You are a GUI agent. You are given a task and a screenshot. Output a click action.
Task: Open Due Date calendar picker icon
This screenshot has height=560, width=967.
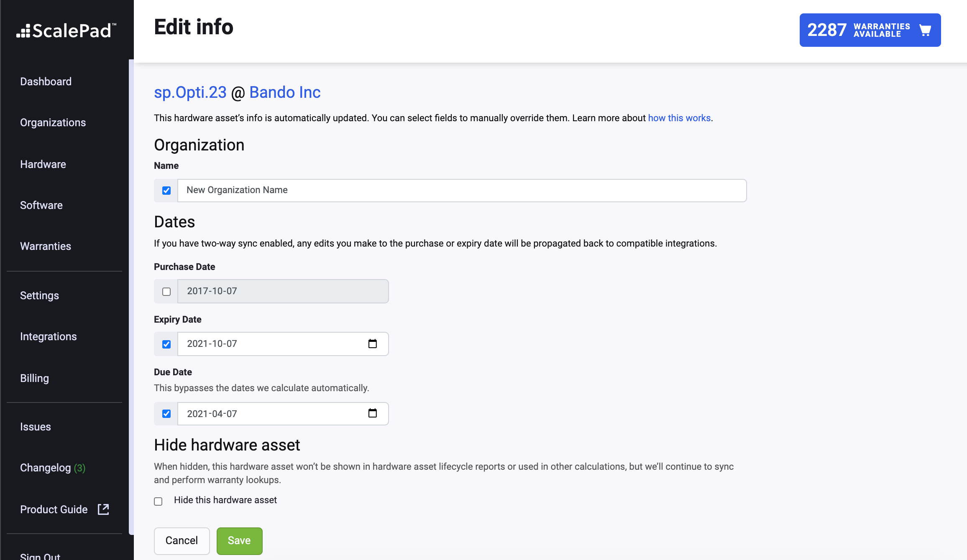point(372,413)
